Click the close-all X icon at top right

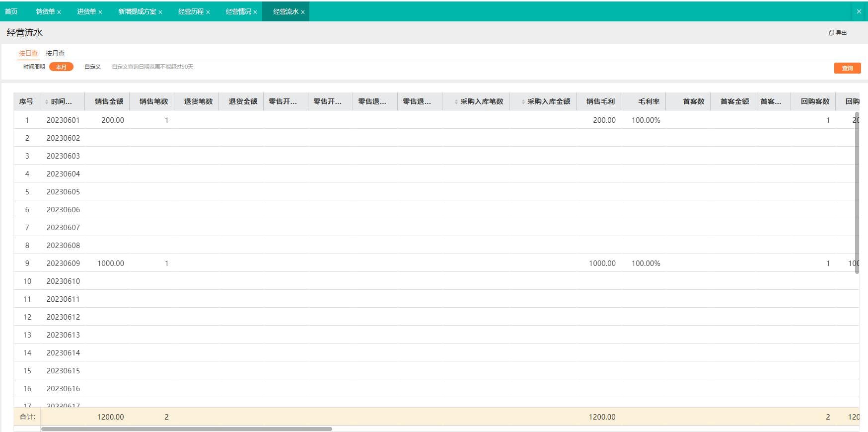tap(859, 11)
